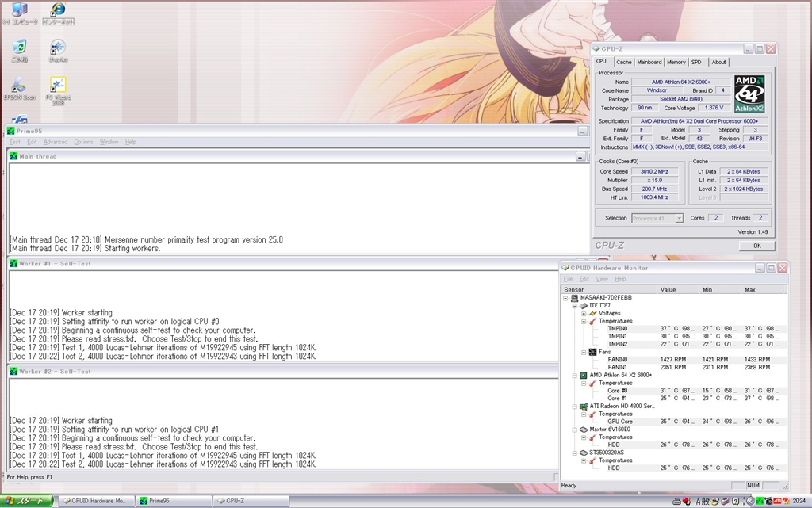Screen dimensions: 812x508
Task: Click the OK button in CPU-Z
Action: tap(757, 246)
